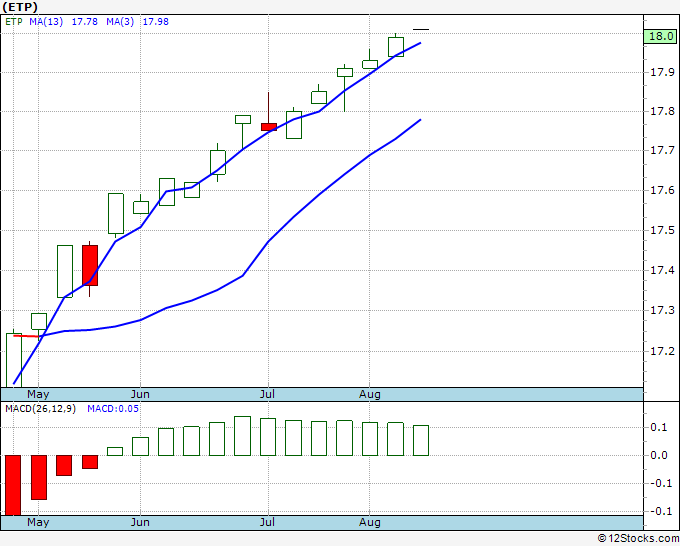
Task: Click the MA(3) legend label
Action: pyautogui.click(x=120, y=22)
